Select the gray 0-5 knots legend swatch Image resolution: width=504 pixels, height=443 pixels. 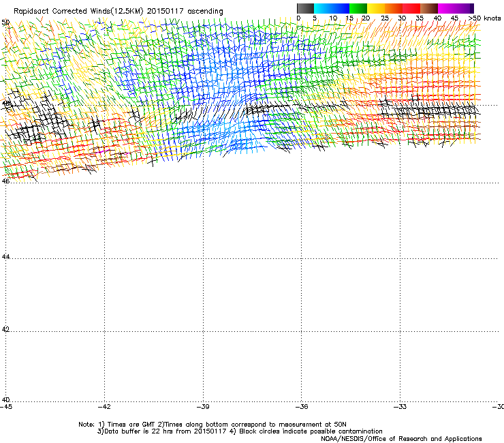point(305,8)
